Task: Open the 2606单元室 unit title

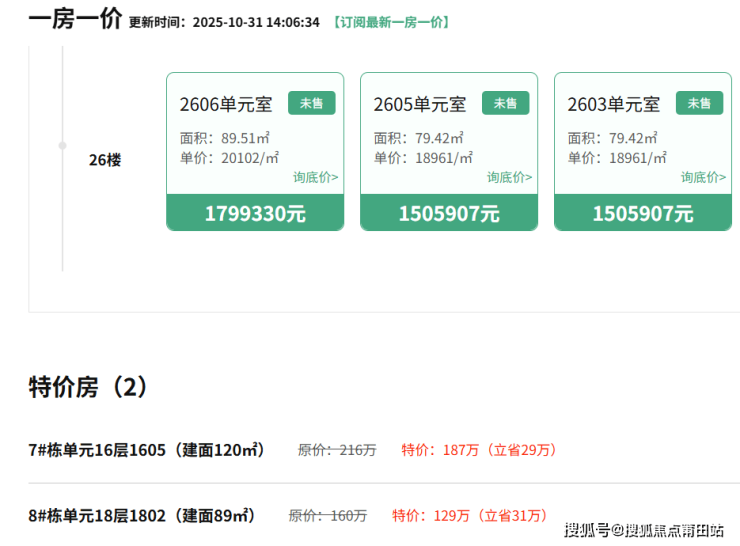Action: (x=226, y=104)
